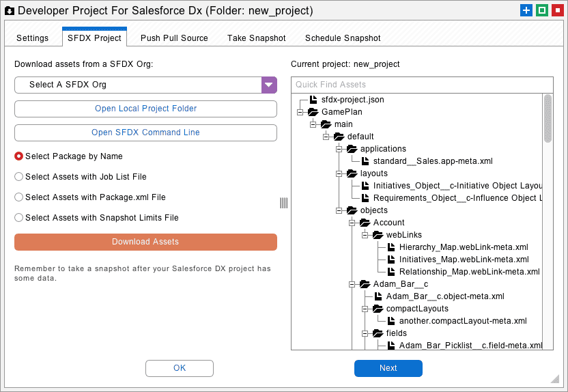Click the standard__Sales.app-meta.xml file icon
The width and height of the screenshot is (568, 392).
[x=365, y=161]
